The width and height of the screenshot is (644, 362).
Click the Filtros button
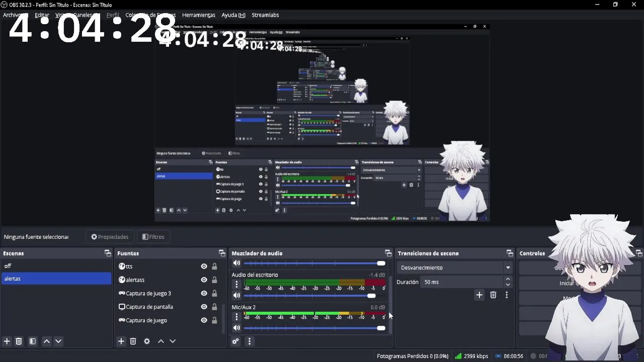[x=153, y=237]
